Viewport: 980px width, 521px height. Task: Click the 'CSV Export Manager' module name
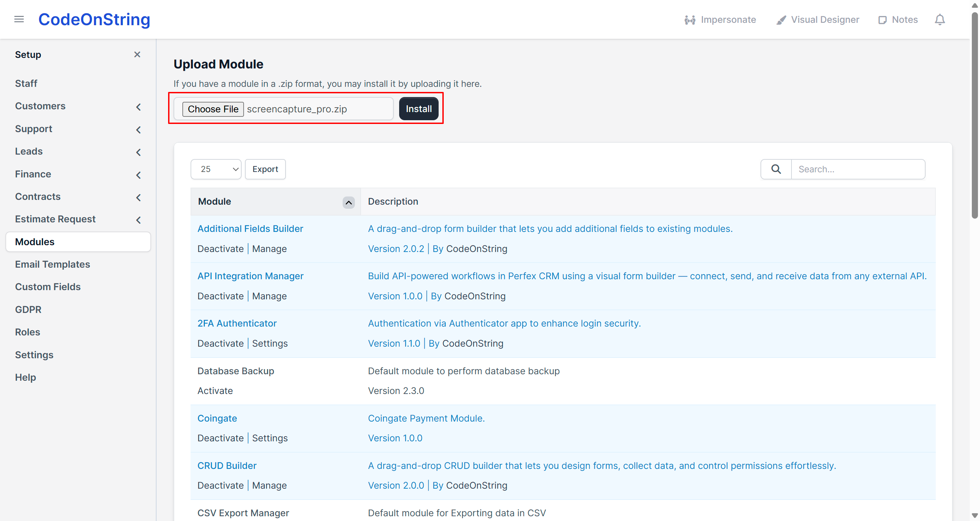pyautogui.click(x=243, y=513)
